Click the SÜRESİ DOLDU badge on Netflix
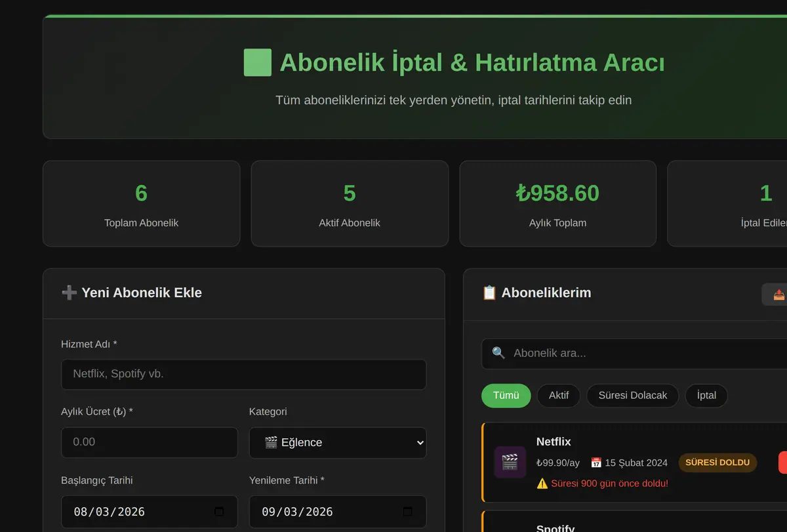 point(717,462)
